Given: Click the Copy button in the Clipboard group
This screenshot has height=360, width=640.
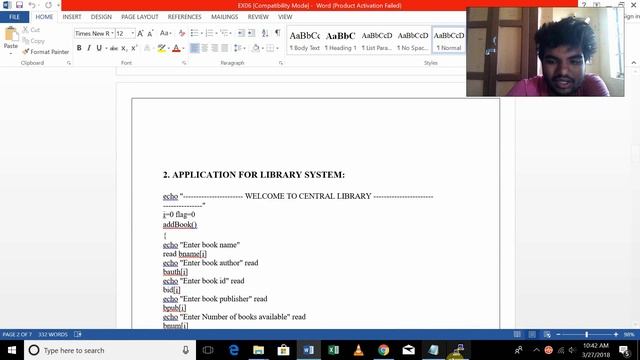Looking at the screenshot, I should click(x=33, y=41).
